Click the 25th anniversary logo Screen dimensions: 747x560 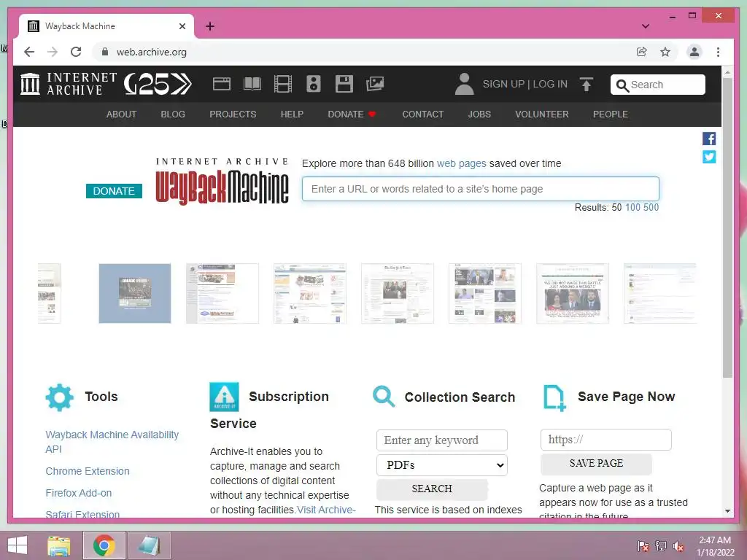tap(158, 85)
